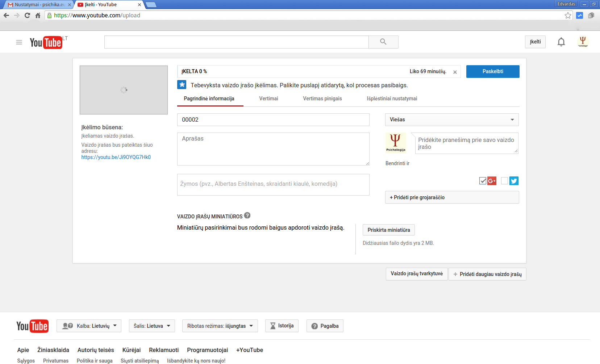Screen dimensions: 600x364
Task: Click the Įkelti upload button in header
Action: [x=535, y=42]
